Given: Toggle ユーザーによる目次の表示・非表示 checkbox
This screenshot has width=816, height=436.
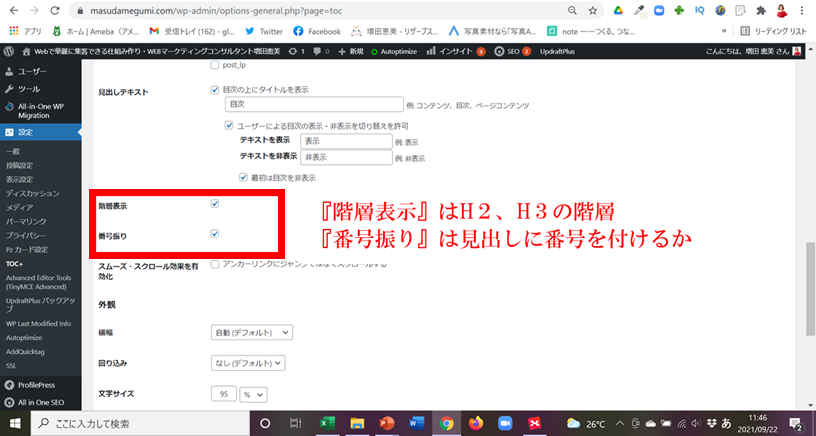Looking at the screenshot, I should click(228, 125).
